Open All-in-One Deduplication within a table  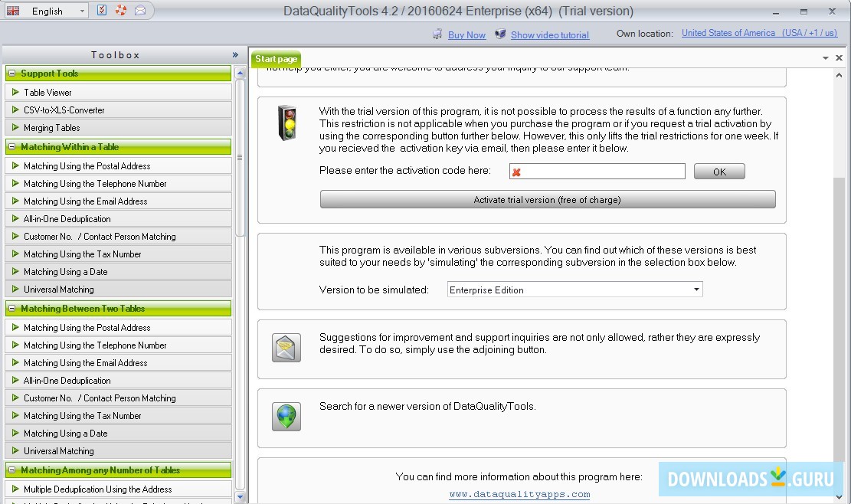118,219
